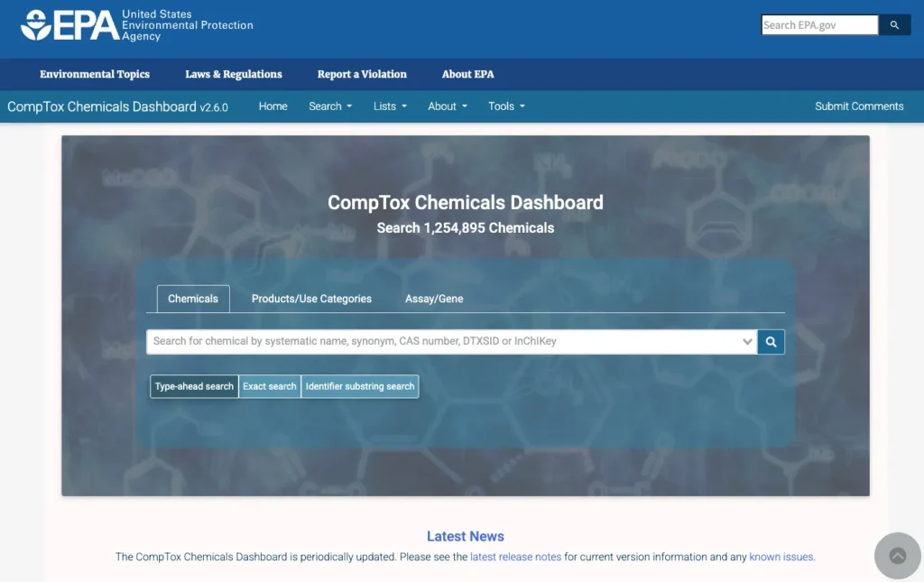Open the Lists dropdown menu
This screenshot has width=924, height=582.
pyautogui.click(x=390, y=106)
